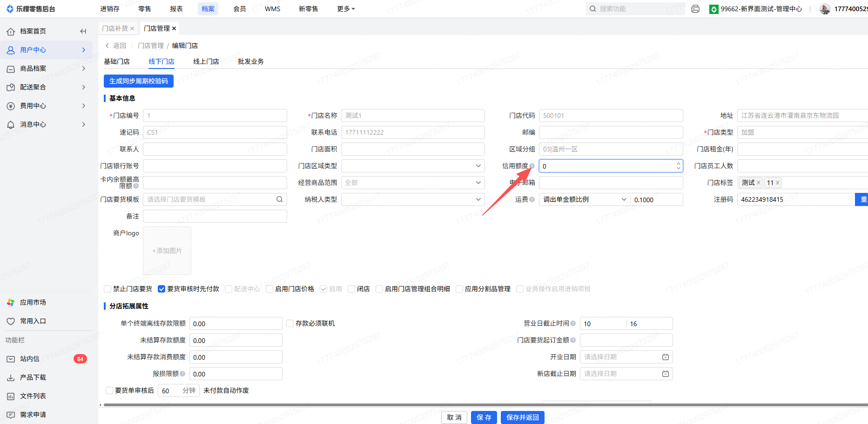This screenshot has height=424, width=868.
Task: Click the 卡内余额最高限额 help icon
Action: click(x=136, y=186)
